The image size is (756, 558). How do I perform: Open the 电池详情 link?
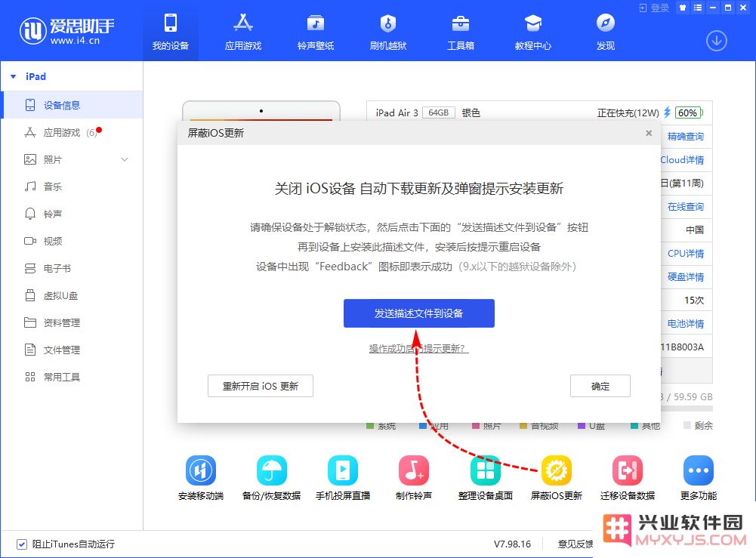pyautogui.click(x=686, y=324)
